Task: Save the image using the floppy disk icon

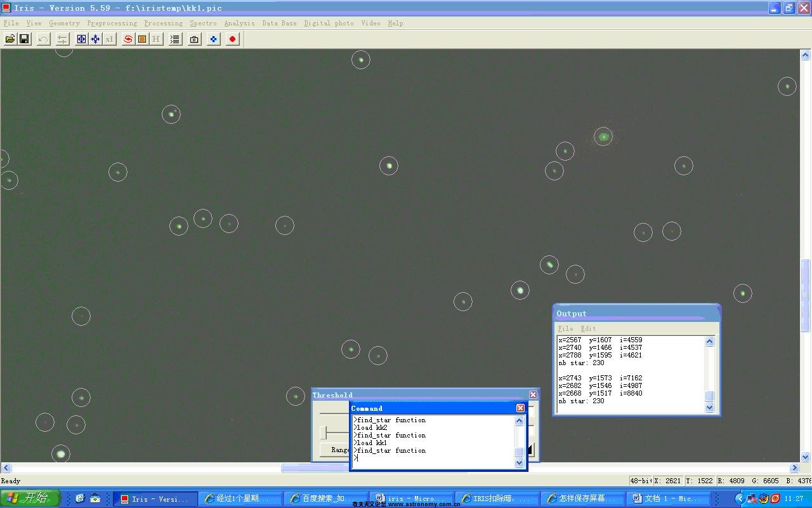Action: [24, 39]
